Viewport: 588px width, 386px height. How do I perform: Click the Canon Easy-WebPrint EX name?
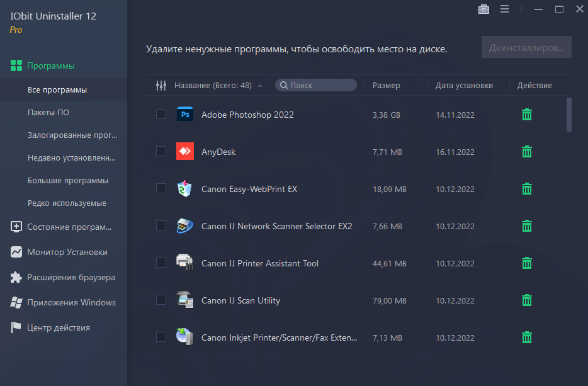coord(249,189)
